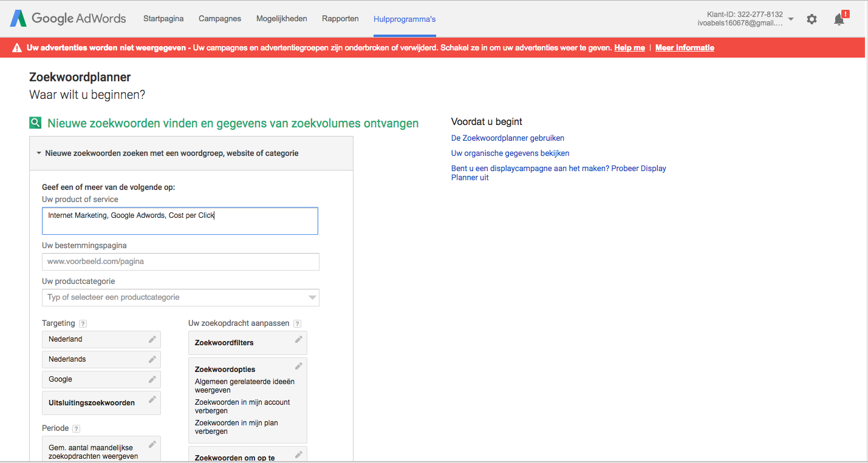Screen dimensions: 868x463
Task: Edit Zoekwoordfilters with its pencil icon
Action: click(x=299, y=339)
